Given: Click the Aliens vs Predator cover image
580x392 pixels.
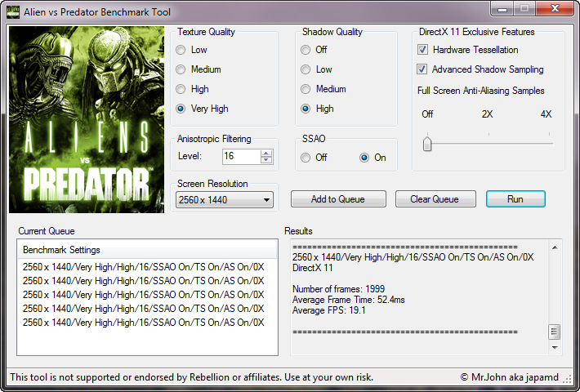Looking at the screenshot, I should pyautogui.click(x=87, y=119).
